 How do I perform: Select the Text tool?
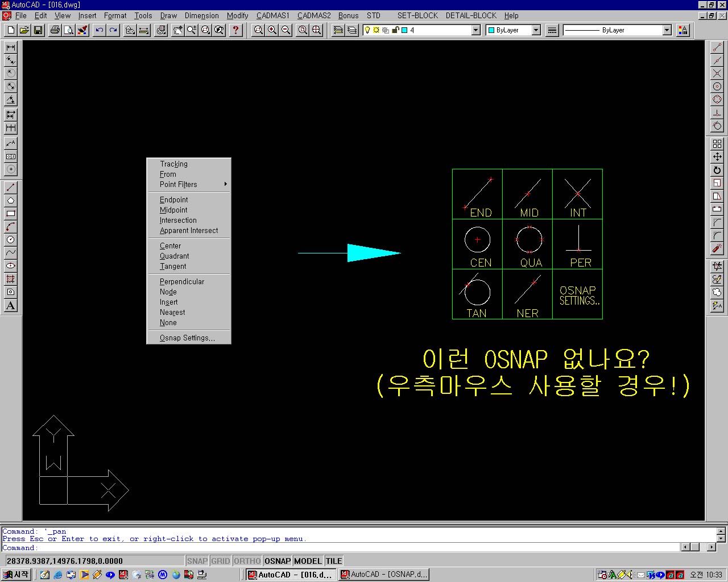(10, 306)
